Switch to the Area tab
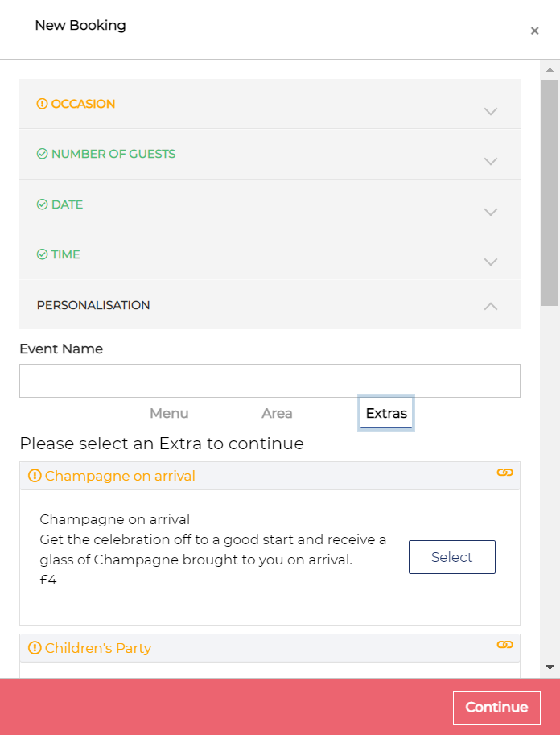This screenshot has width=560, height=735. click(277, 414)
